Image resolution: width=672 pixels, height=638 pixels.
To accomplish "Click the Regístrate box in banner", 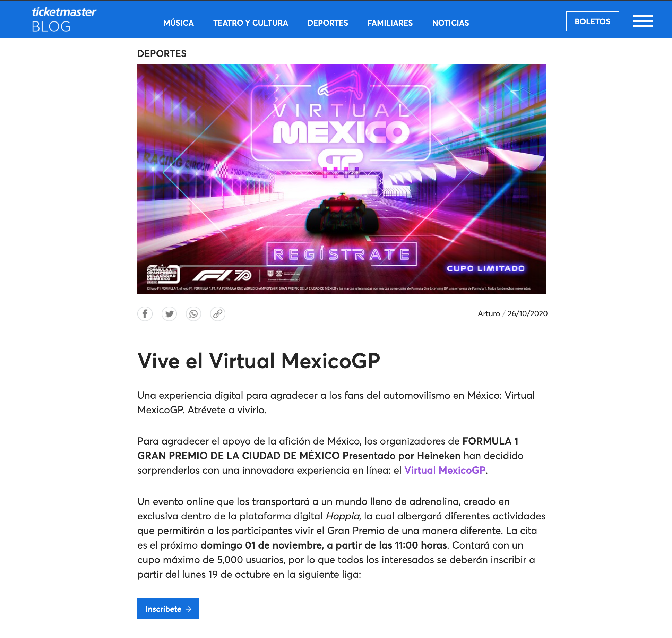I will pyautogui.click(x=342, y=254).
